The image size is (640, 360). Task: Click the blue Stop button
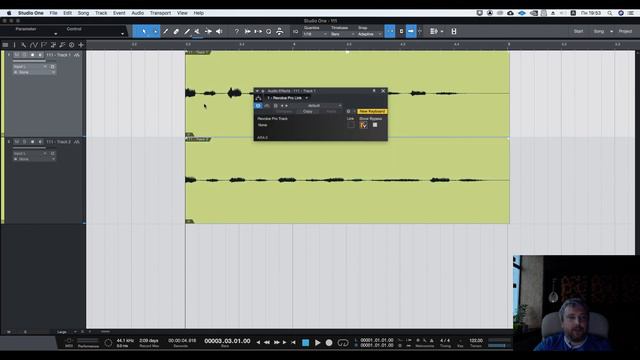pos(305,343)
